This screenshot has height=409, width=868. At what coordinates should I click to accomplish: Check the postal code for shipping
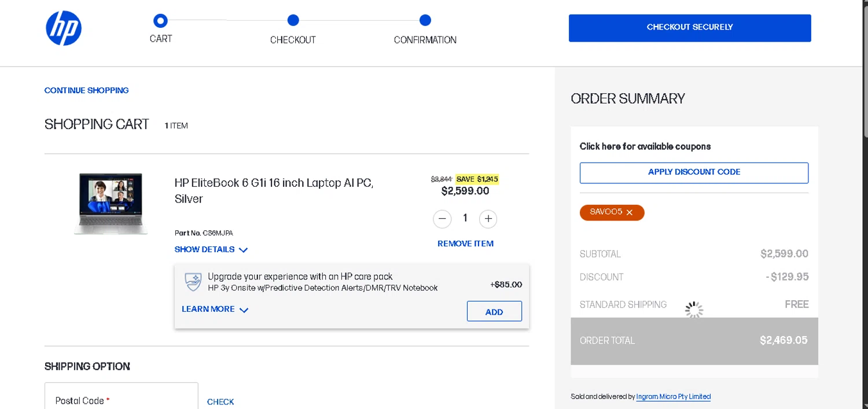click(x=220, y=402)
